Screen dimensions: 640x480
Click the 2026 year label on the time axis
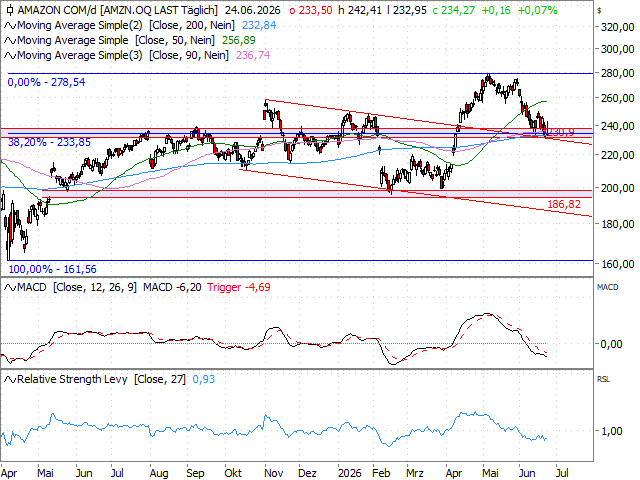[350, 473]
